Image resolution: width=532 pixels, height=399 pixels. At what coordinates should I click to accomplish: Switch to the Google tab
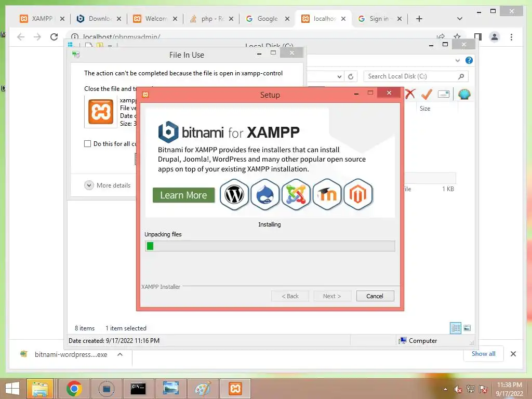pyautogui.click(x=268, y=19)
